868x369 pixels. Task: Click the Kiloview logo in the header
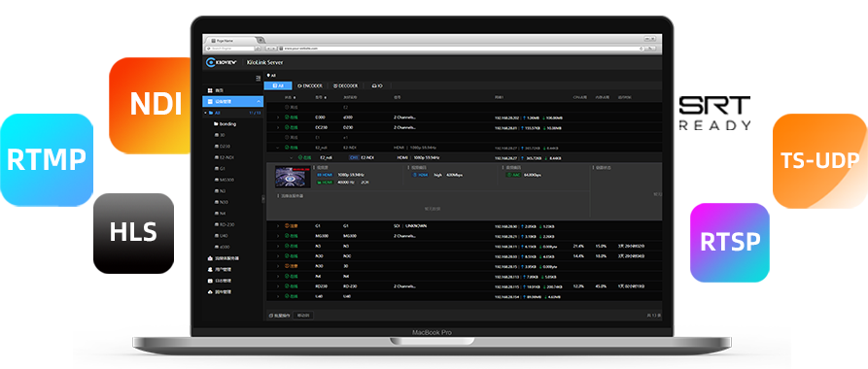222,62
